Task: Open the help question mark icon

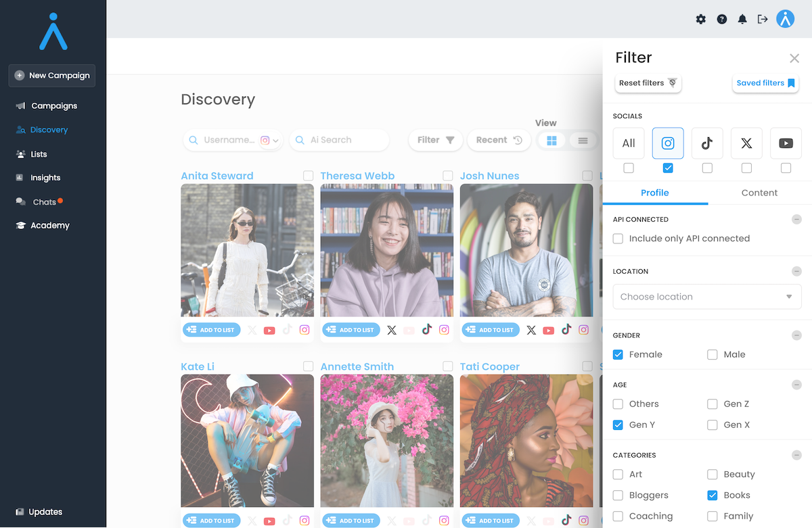Action: point(722,19)
